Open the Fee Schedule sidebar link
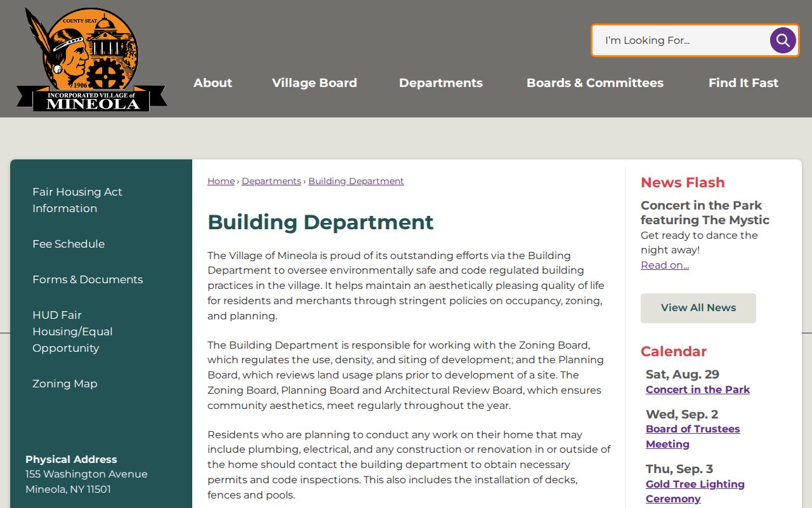 click(69, 244)
